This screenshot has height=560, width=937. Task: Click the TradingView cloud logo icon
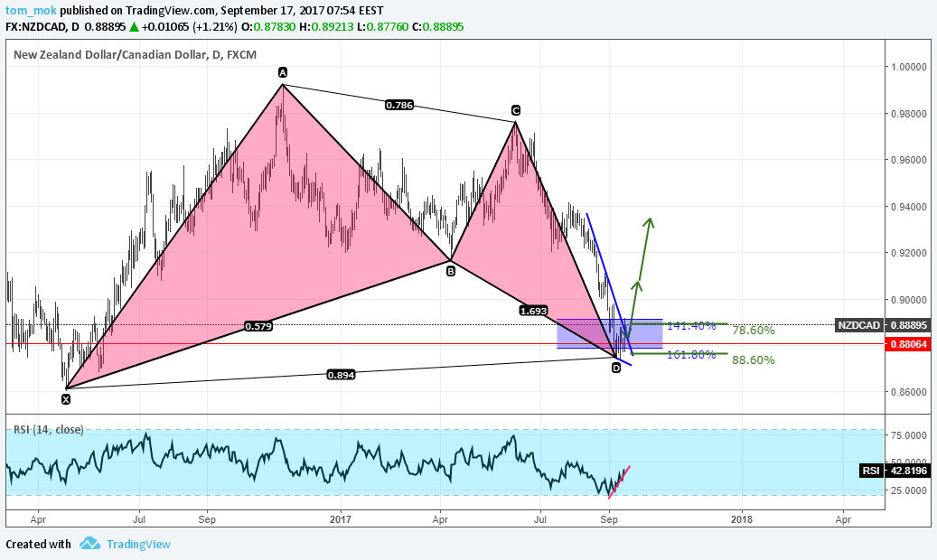(90, 543)
